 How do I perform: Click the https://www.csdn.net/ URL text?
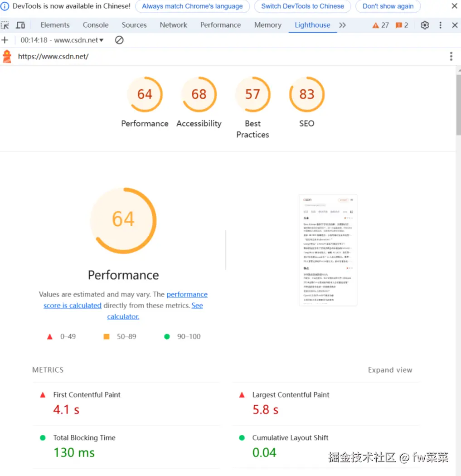pos(53,57)
